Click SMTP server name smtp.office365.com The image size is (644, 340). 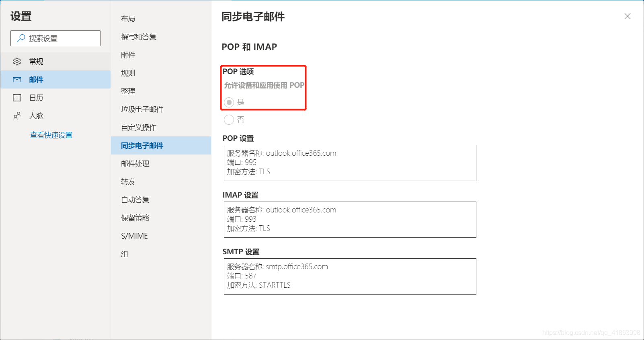point(297,267)
